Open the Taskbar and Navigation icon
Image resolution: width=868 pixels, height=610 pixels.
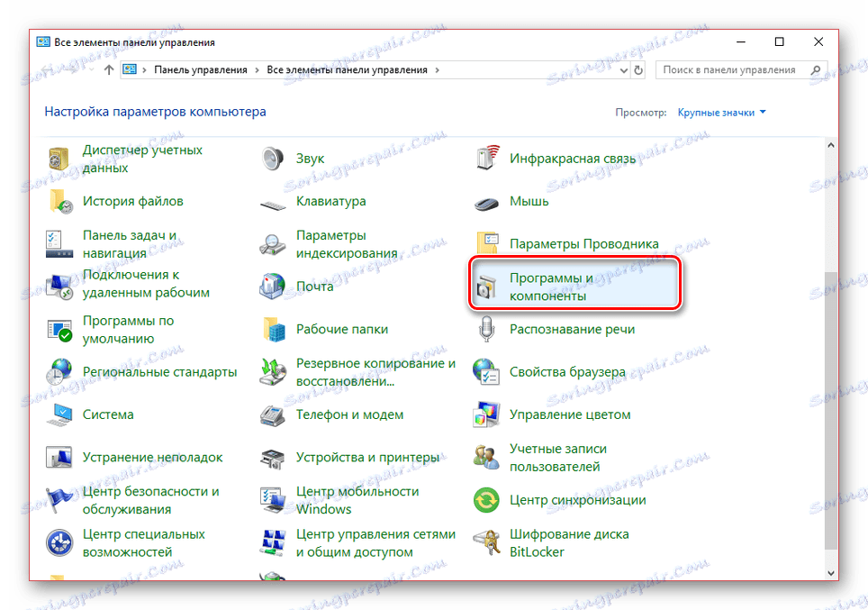(x=59, y=244)
